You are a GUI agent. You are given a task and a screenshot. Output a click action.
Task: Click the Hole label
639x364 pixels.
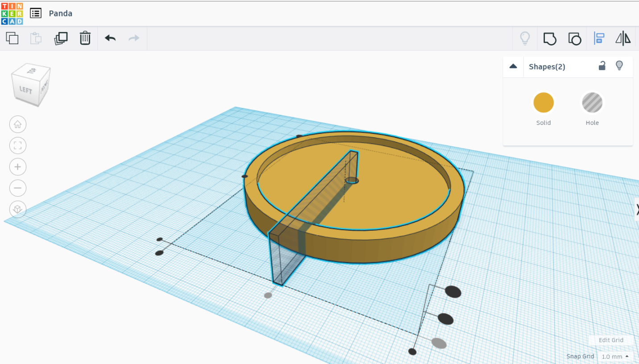[592, 123]
